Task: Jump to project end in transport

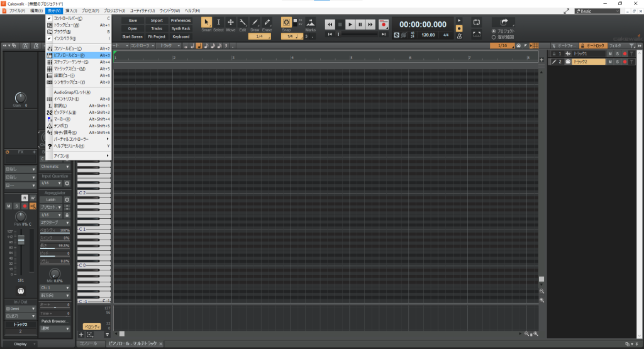Action: click(x=384, y=35)
